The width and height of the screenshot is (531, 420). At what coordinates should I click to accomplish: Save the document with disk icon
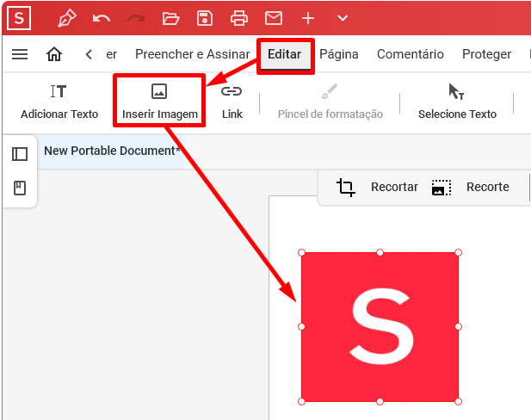pos(205,18)
